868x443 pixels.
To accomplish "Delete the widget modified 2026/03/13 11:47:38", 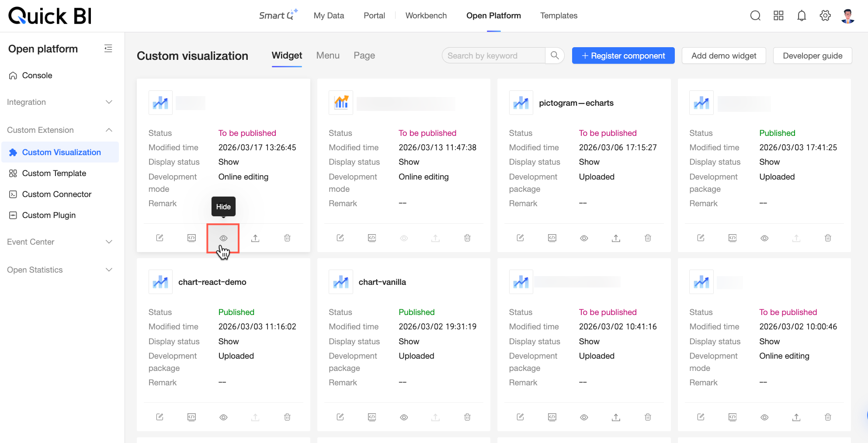I will coord(467,238).
